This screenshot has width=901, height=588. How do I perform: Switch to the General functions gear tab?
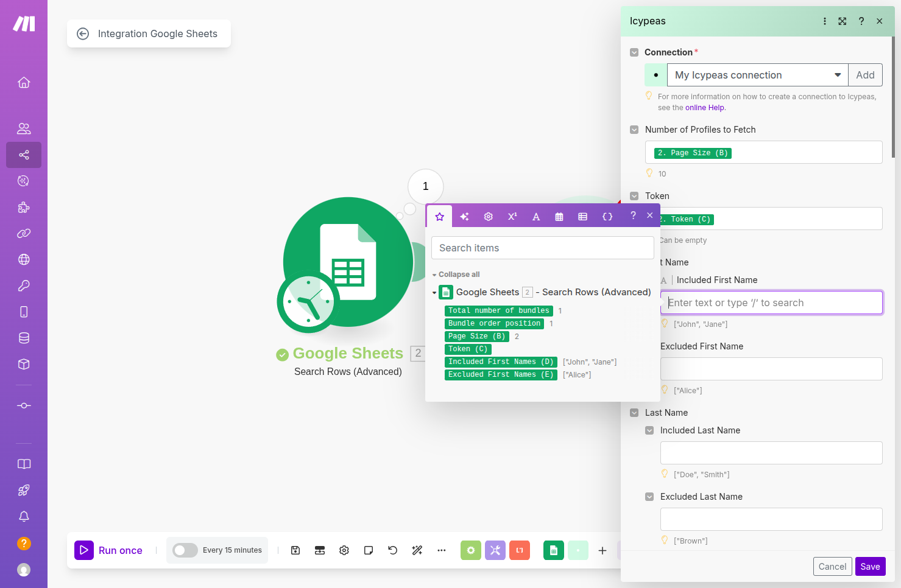pyautogui.click(x=488, y=217)
